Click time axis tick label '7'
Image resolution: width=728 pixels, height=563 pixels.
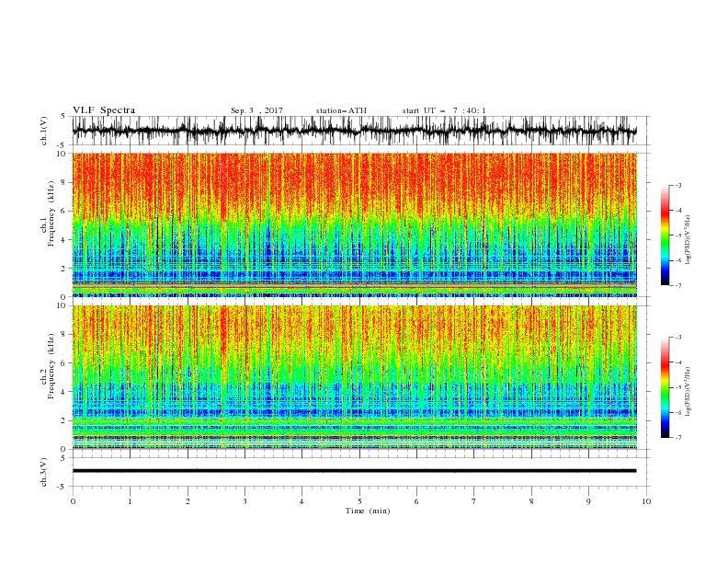coord(474,501)
